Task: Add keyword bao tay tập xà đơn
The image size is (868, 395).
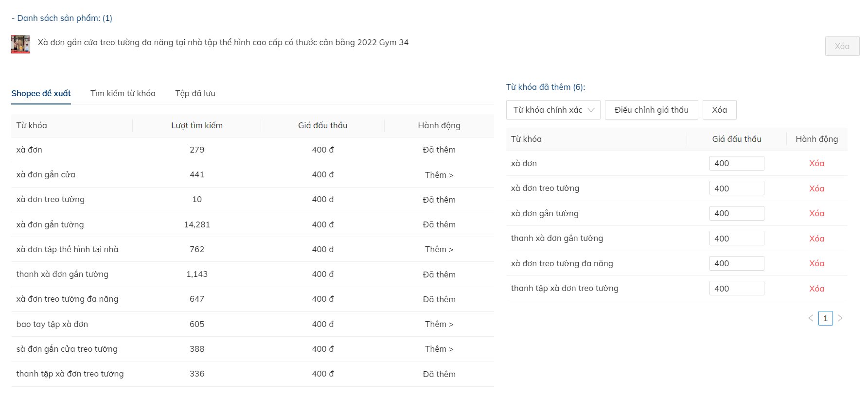Action: pos(439,324)
